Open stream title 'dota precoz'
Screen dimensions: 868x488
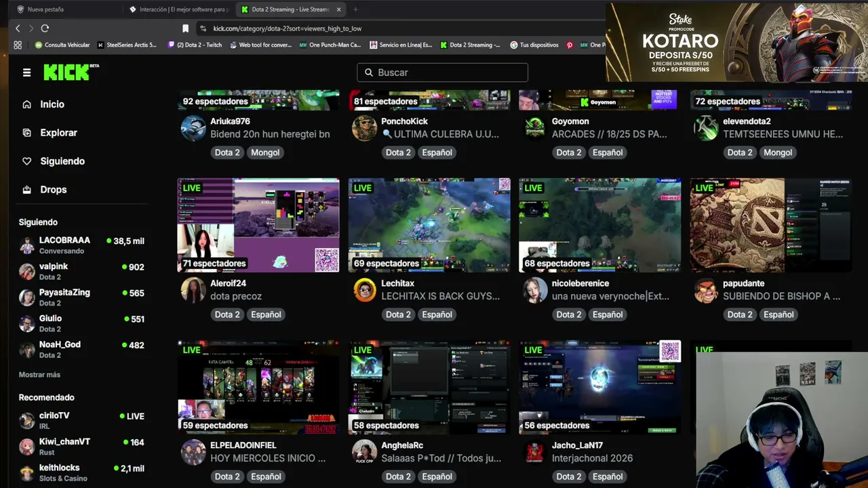[x=236, y=296]
